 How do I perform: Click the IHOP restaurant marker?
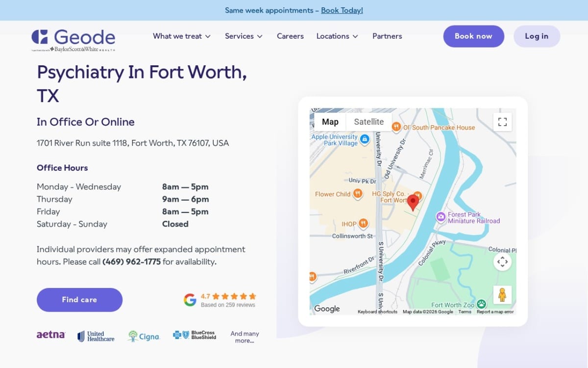(x=363, y=224)
